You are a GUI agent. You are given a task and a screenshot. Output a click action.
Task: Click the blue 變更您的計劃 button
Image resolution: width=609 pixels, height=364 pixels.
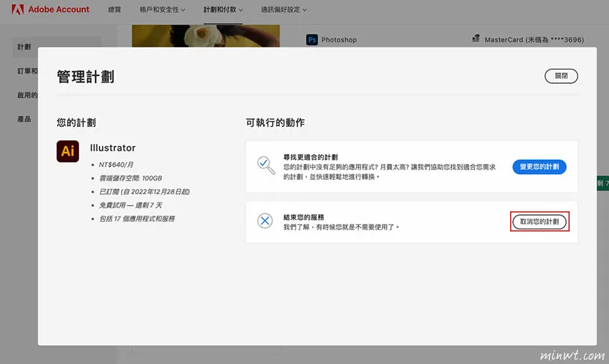[540, 167]
